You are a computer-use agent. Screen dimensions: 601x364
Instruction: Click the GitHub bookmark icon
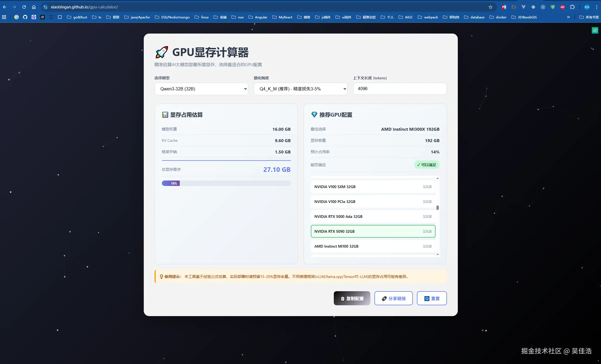[25, 17]
